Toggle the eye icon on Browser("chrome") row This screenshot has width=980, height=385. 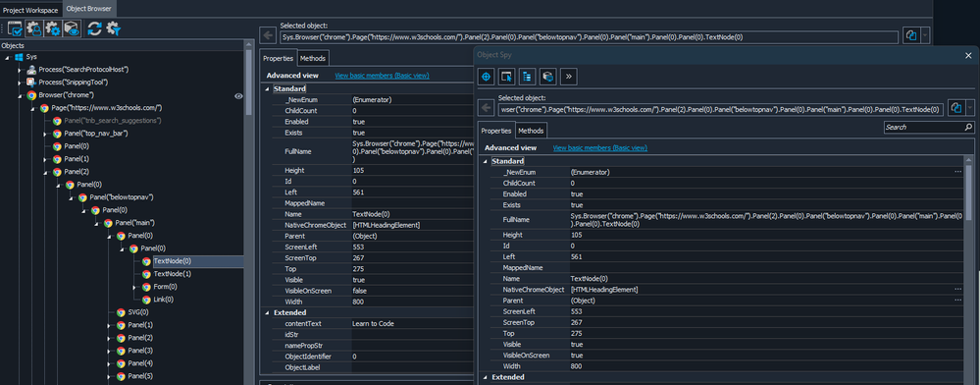coord(238,96)
